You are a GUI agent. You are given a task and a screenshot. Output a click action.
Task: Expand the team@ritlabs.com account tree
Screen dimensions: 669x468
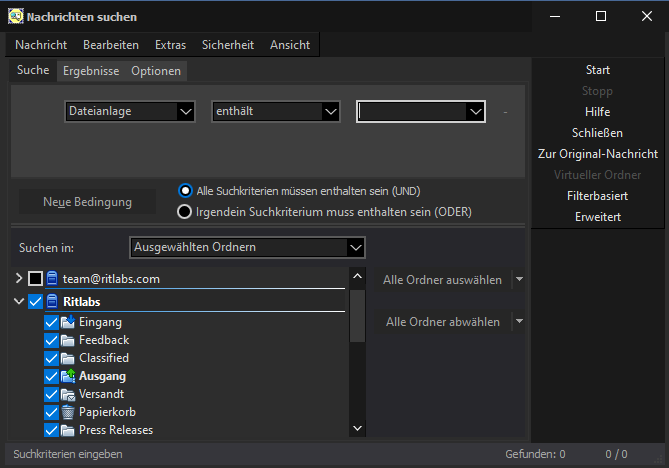(19, 279)
